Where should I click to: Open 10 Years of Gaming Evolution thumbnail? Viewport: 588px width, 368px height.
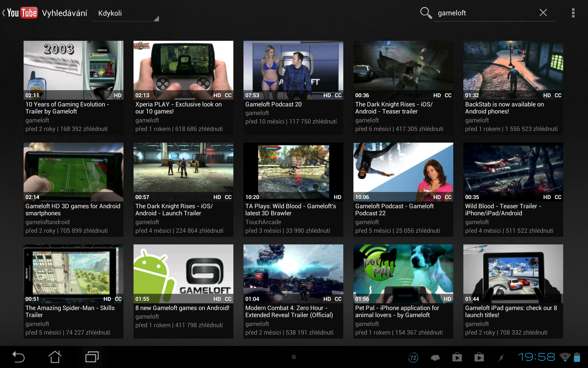(x=73, y=70)
